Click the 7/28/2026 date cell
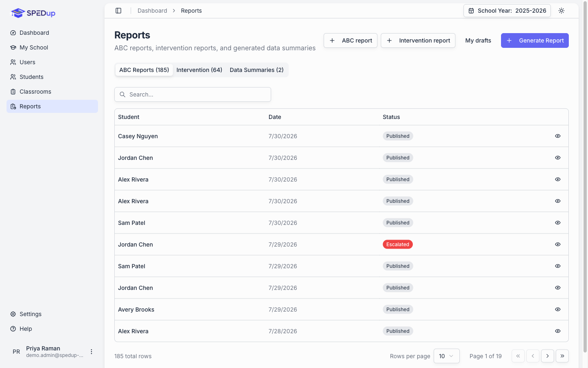Screen dimensions: 588x368 click(283, 331)
